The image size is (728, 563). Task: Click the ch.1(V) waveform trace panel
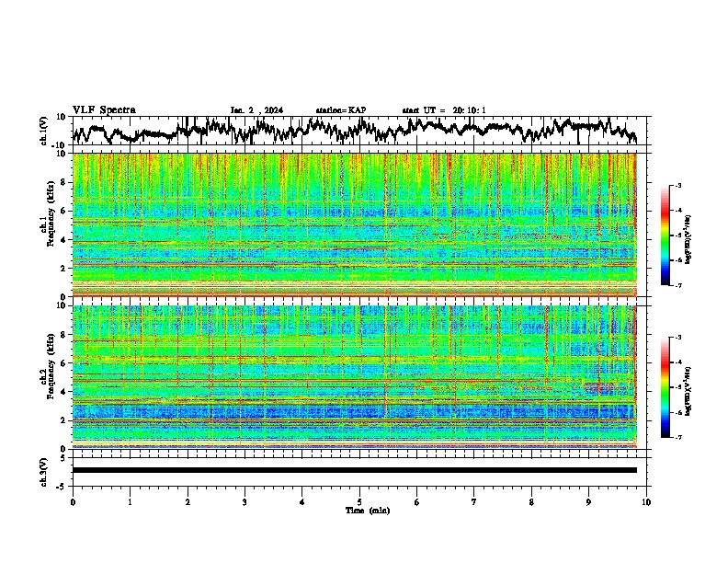click(x=361, y=131)
